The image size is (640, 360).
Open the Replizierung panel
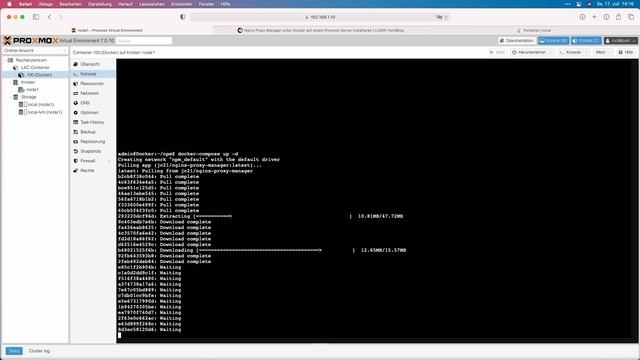coord(93,142)
